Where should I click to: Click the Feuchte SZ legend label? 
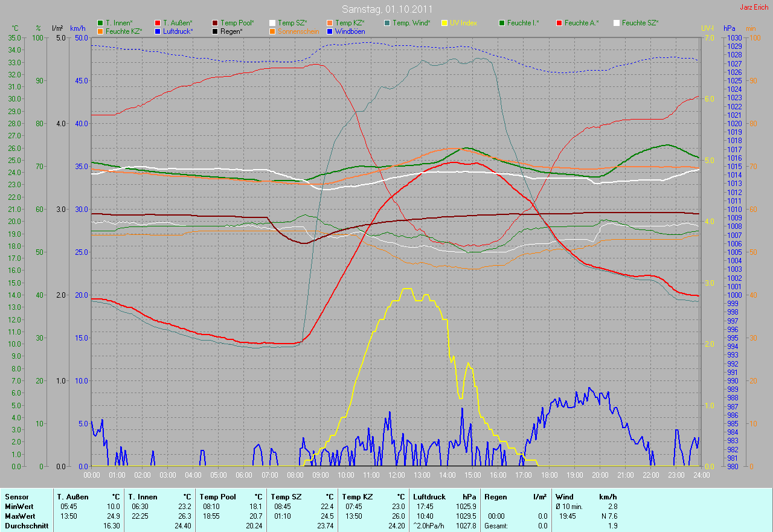(x=640, y=23)
